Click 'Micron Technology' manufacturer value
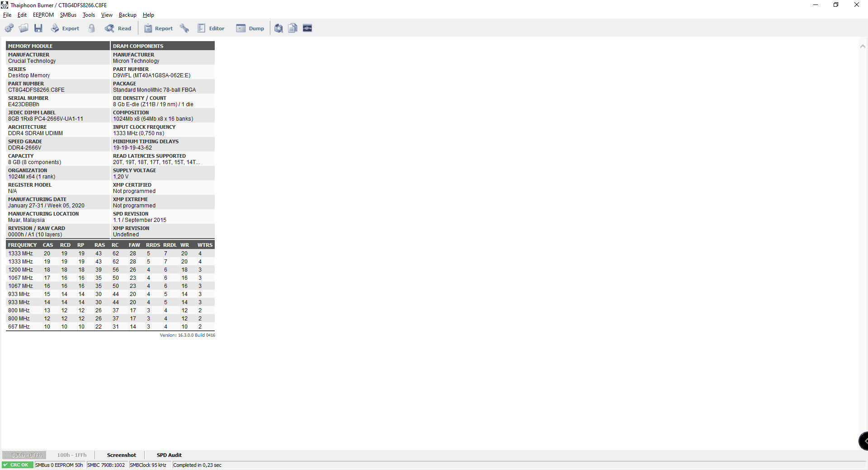 136,61
